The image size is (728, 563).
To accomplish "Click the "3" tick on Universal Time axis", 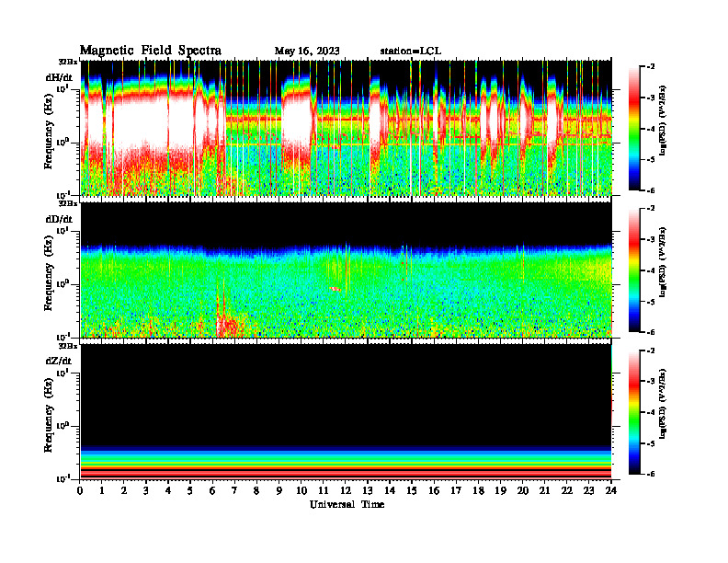I will click(x=146, y=491).
